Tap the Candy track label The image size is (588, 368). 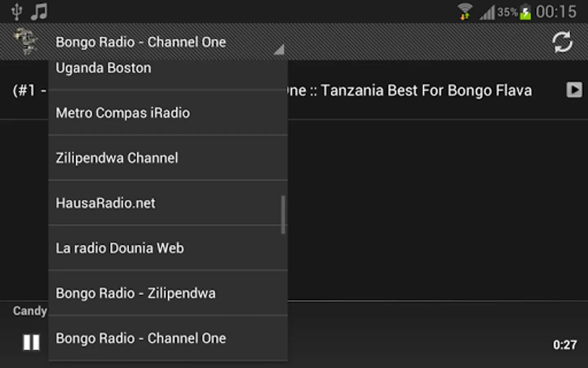(x=30, y=311)
